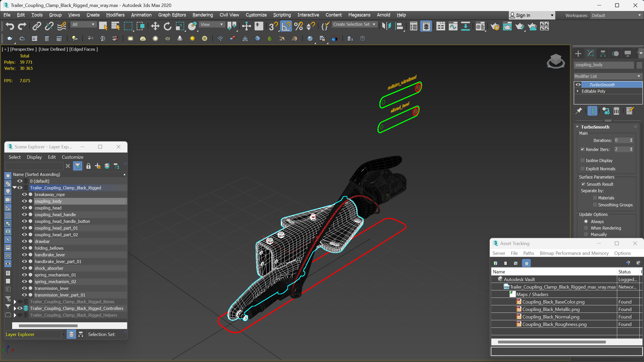The height and width of the screenshot is (362, 644).
Task: Expand the Editable Poly stack entry
Action: click(578, 91)
